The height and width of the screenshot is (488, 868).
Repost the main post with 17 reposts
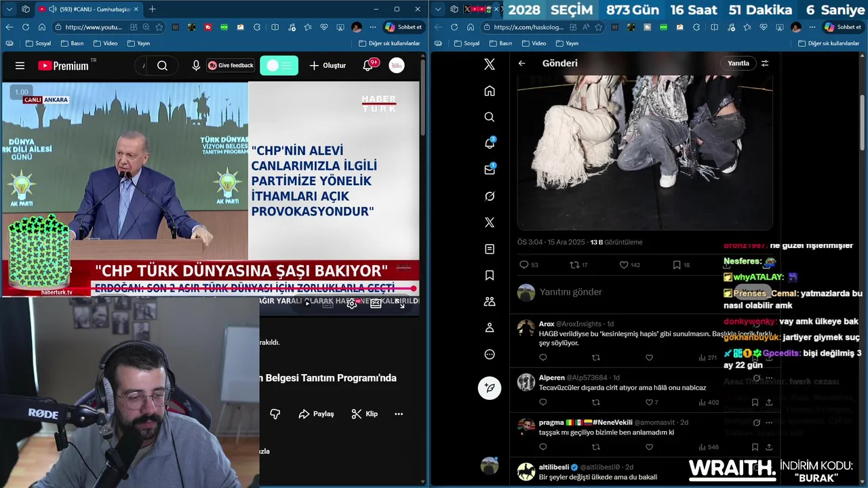[578, 265]
